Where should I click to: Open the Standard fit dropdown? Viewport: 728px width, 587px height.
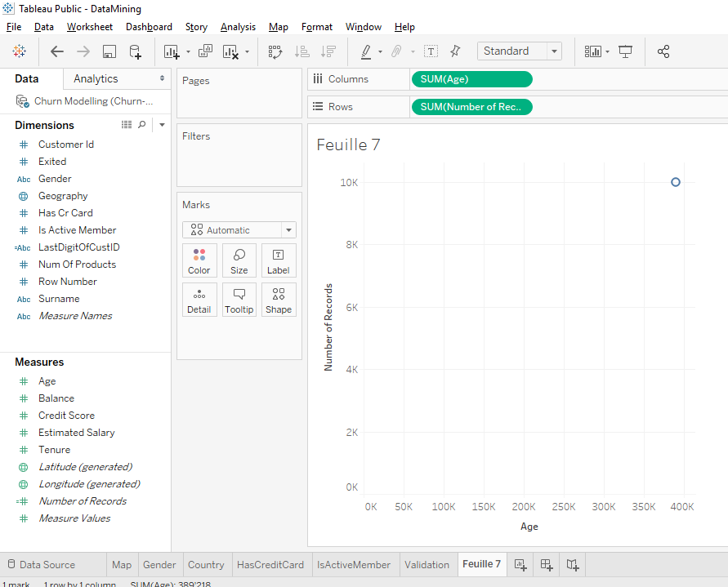pyautogui.click(x=552, y=51)
